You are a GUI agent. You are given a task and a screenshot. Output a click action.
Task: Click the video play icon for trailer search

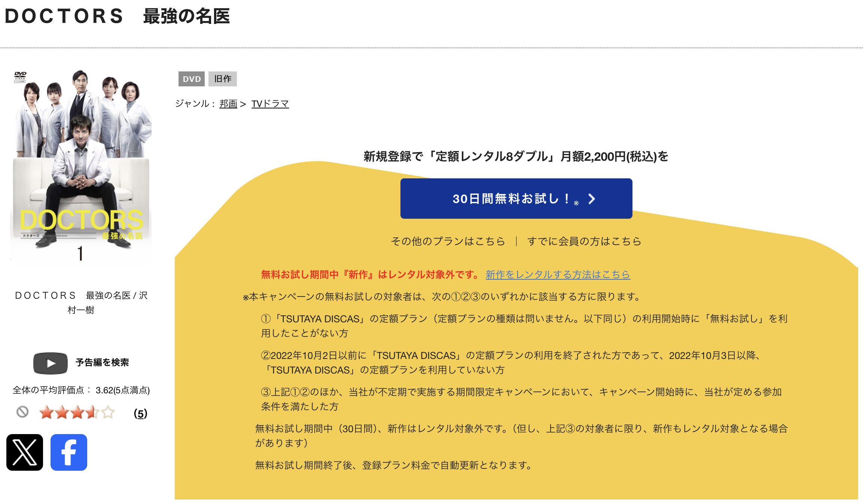(51, 363)
